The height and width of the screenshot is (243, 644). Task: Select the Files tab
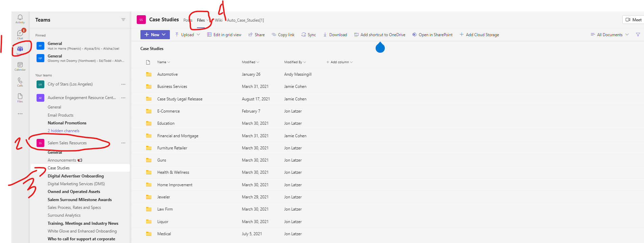point(201,20)
